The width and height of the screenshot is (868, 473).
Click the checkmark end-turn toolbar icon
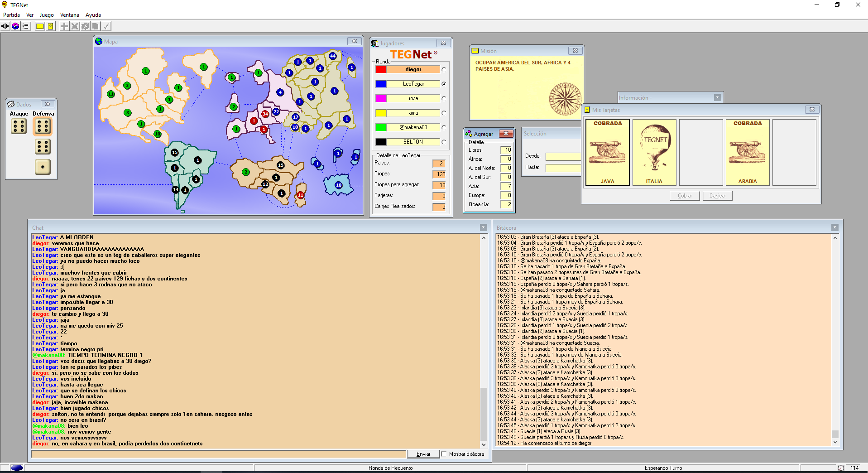(x=106, y=26)
